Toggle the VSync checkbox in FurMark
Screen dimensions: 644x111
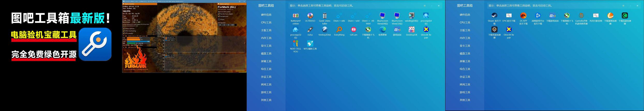219,19
